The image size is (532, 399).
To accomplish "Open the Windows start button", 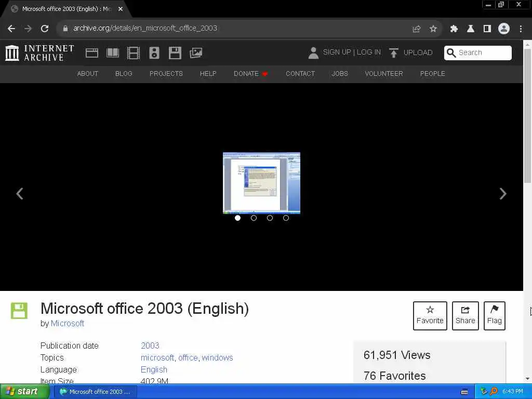I will [x=24, y=392].
